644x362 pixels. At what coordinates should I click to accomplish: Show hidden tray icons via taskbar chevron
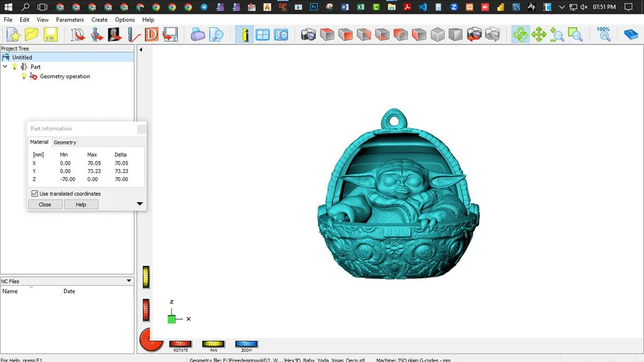(562, 7)
